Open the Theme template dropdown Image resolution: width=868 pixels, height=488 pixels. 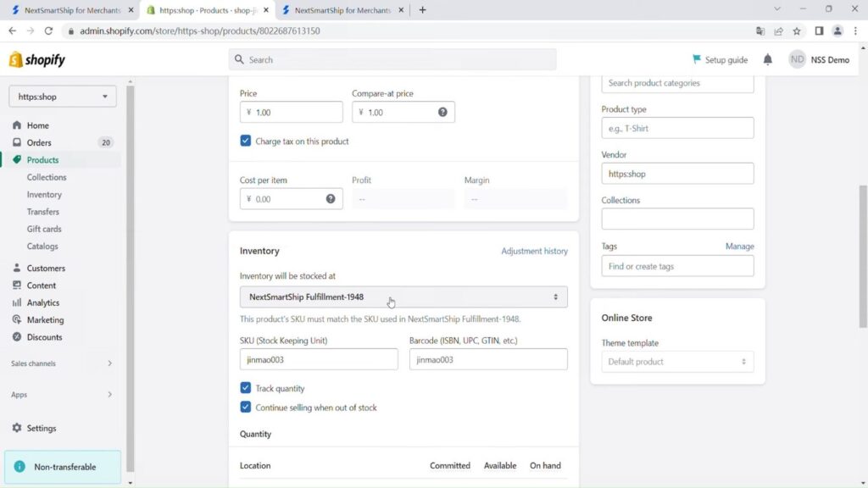click(x=676, y=361)
